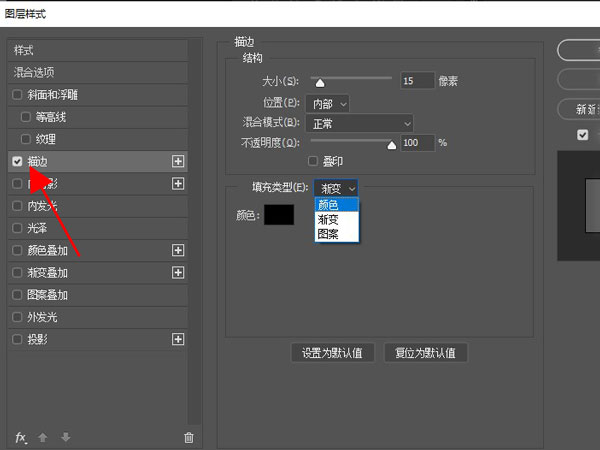Viewport: 600px width, 450px height.
Task: Enable the 斜面和浮雕 checkbox
Action: tap(17, 95)
